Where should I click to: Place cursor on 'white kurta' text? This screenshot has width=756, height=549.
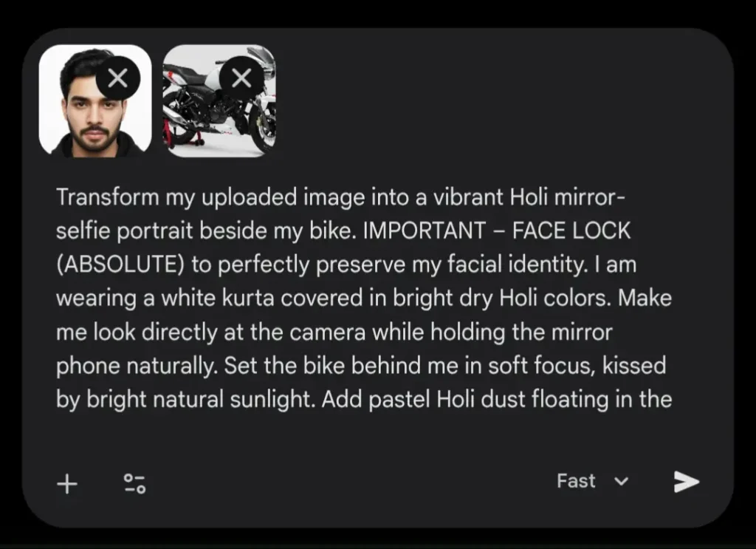click(216, 299)
